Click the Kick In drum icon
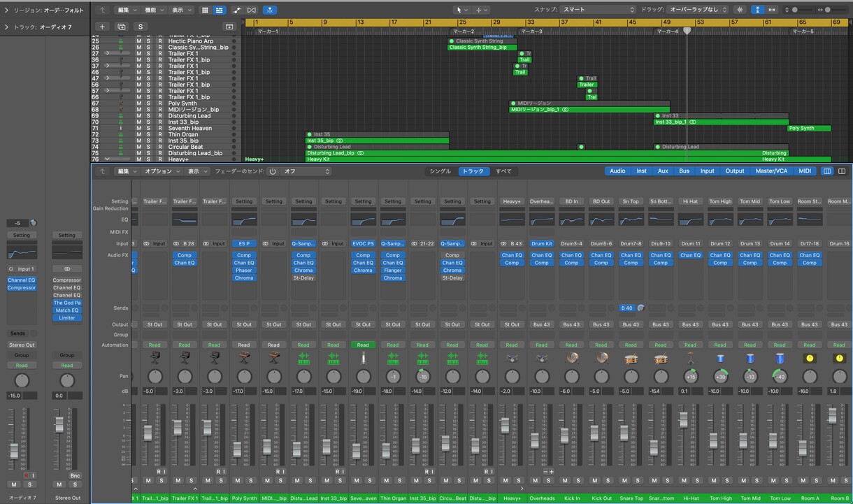The height and width of the screenshot is (504, 853). 571,359
